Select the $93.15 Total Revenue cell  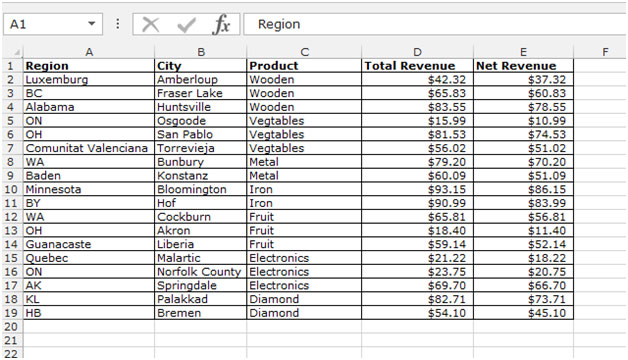click(x=417, y=189)
